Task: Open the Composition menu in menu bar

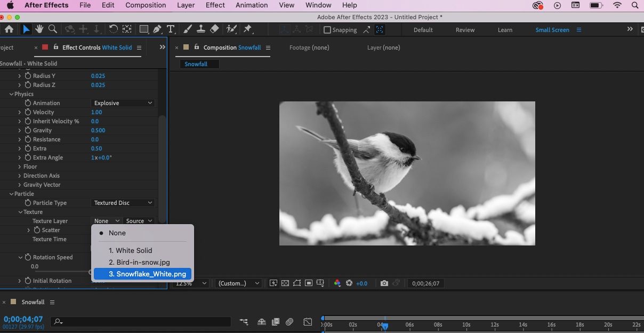Action: 146,5
